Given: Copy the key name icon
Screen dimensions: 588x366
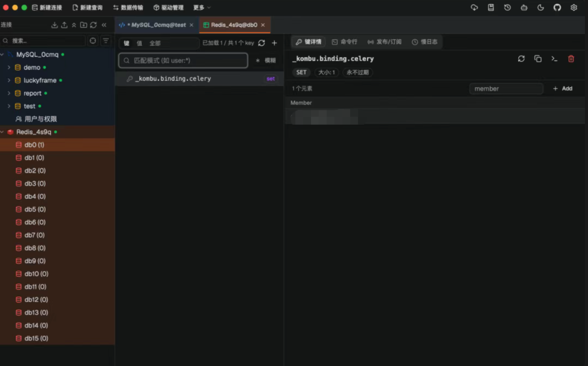Looking at the screenshot, I should [x=538, y=59].
